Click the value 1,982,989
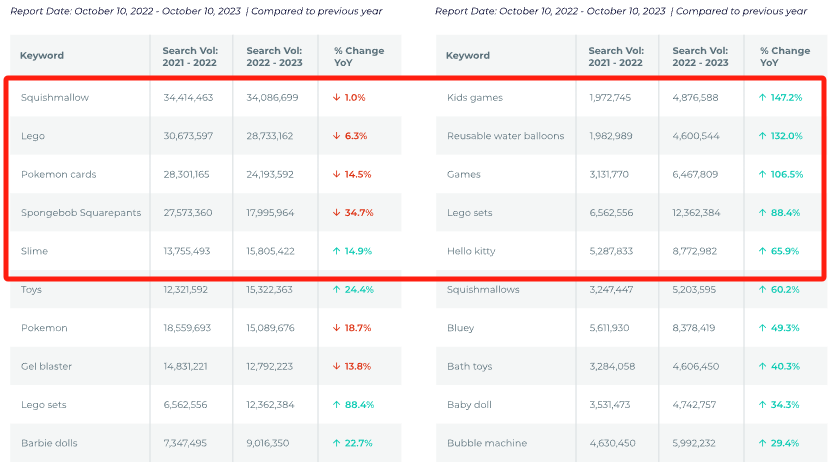 click(611, 136)
